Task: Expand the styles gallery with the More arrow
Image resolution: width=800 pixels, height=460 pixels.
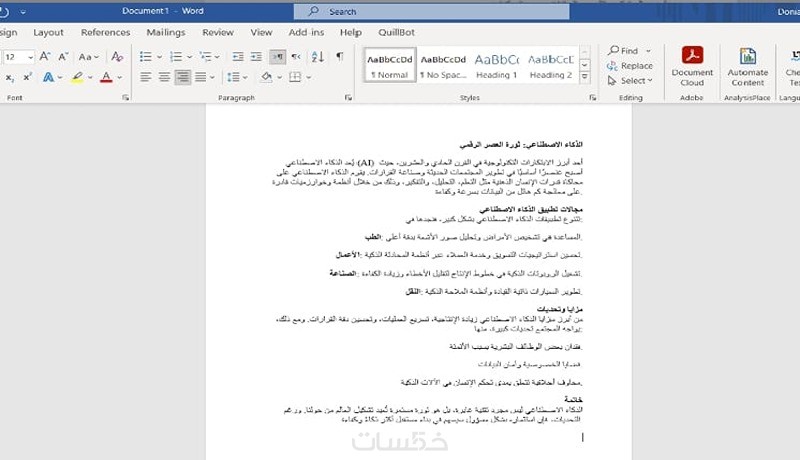Action: tap(585, 77)
